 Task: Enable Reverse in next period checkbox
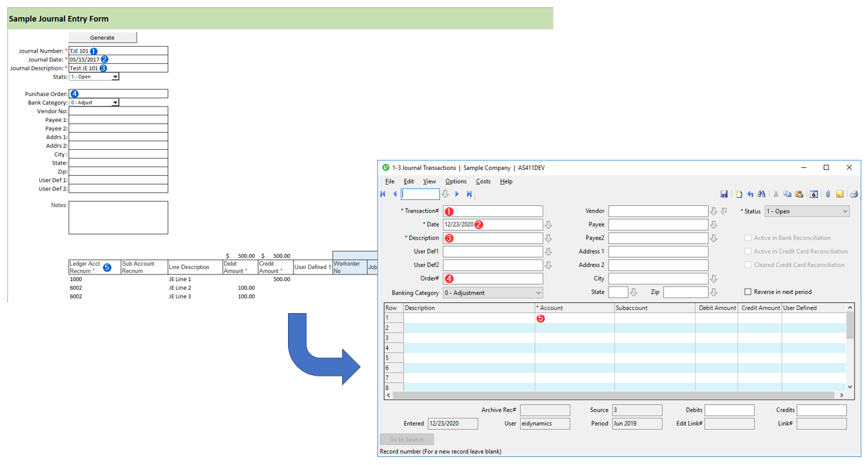tap(747, 292)
